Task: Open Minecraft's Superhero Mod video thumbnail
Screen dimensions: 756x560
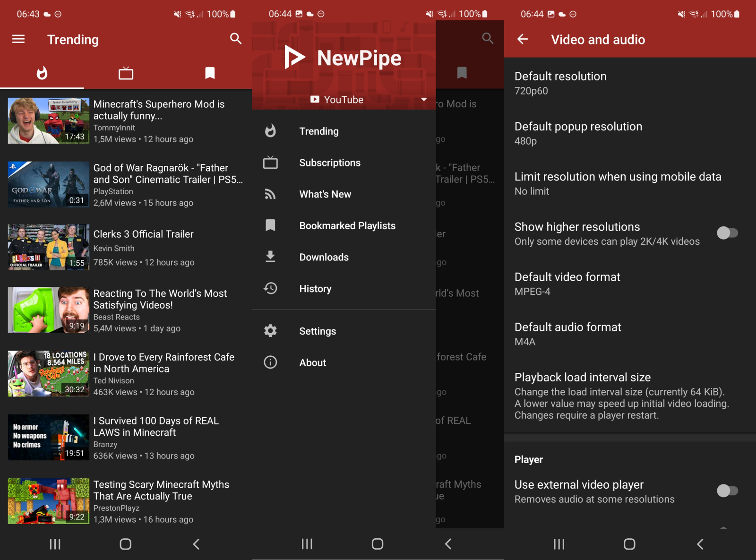Action: click(x=49, y=121)
